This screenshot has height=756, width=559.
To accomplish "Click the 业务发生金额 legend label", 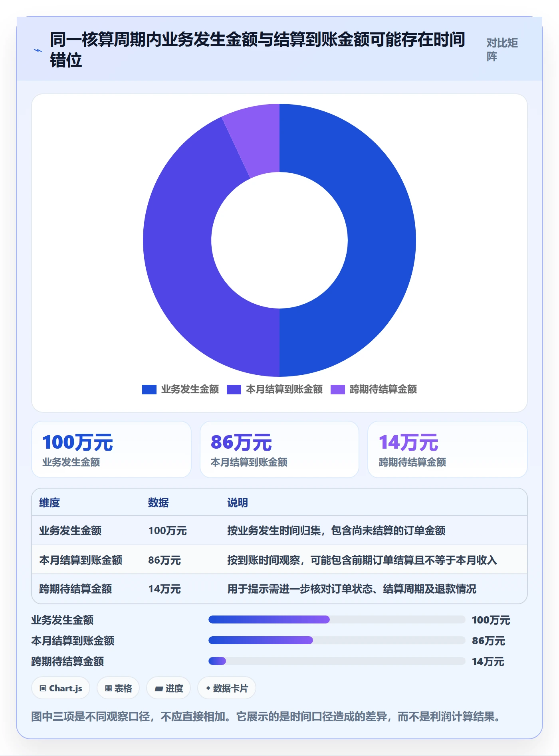I will pos(190,389).
